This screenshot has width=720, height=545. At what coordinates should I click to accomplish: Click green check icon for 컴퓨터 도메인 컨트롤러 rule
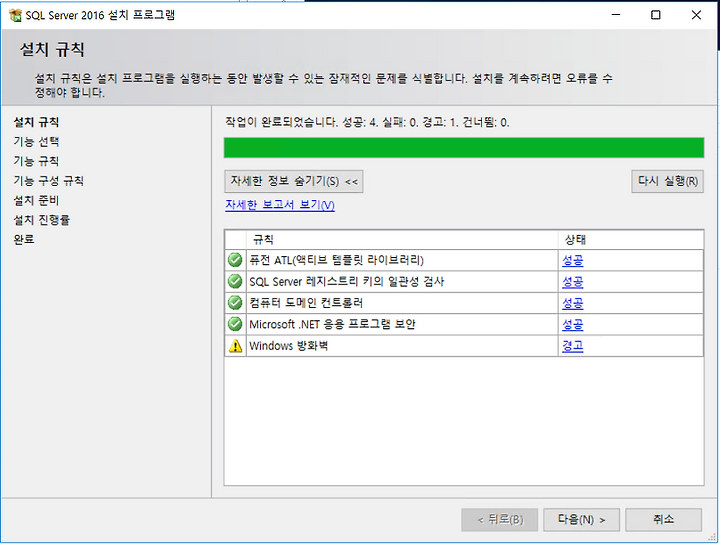click(x=235, y=303)
